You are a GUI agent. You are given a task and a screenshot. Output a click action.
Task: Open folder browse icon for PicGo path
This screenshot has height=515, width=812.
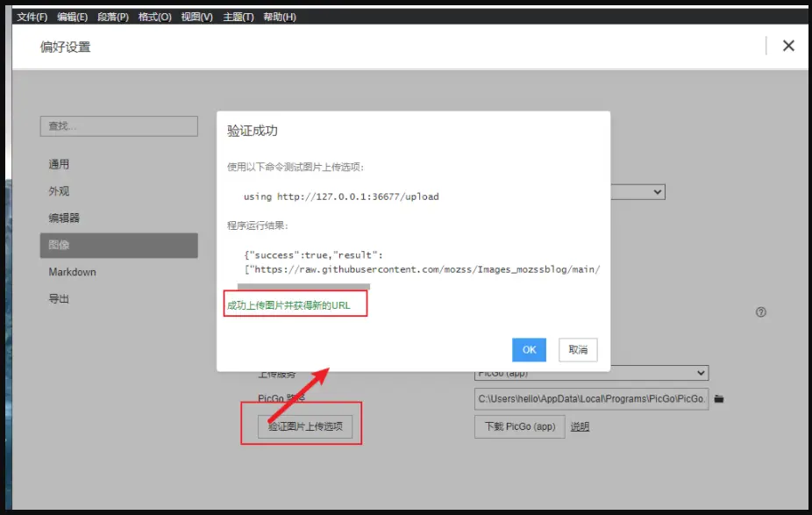click(x=719, y=398)
